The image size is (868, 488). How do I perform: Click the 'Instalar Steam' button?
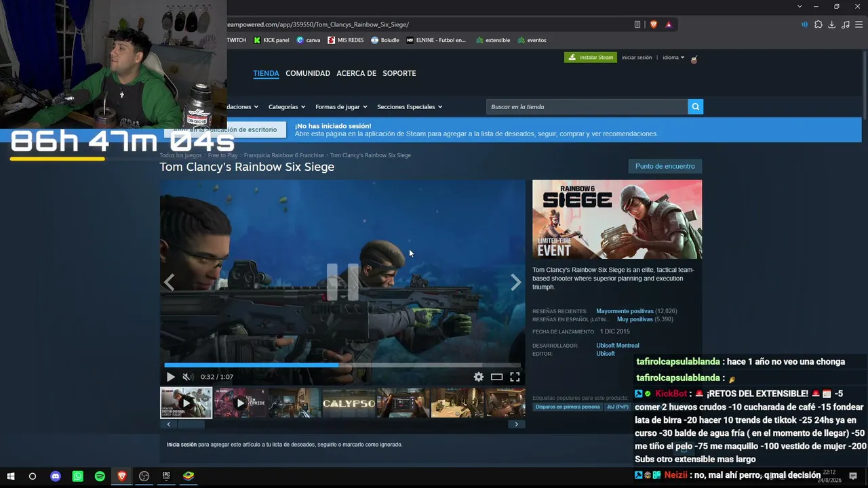(x=591, y=58)
